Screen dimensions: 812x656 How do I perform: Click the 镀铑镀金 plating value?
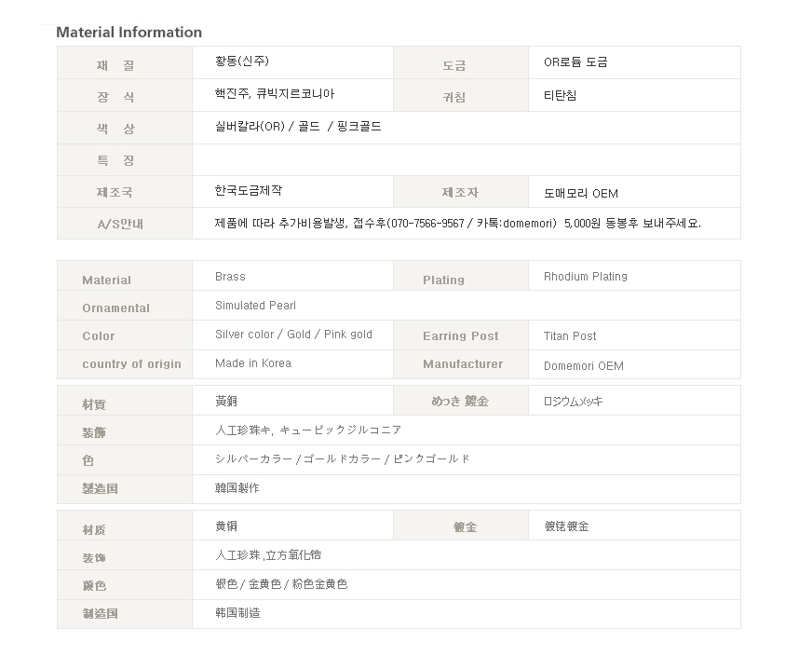566,526
